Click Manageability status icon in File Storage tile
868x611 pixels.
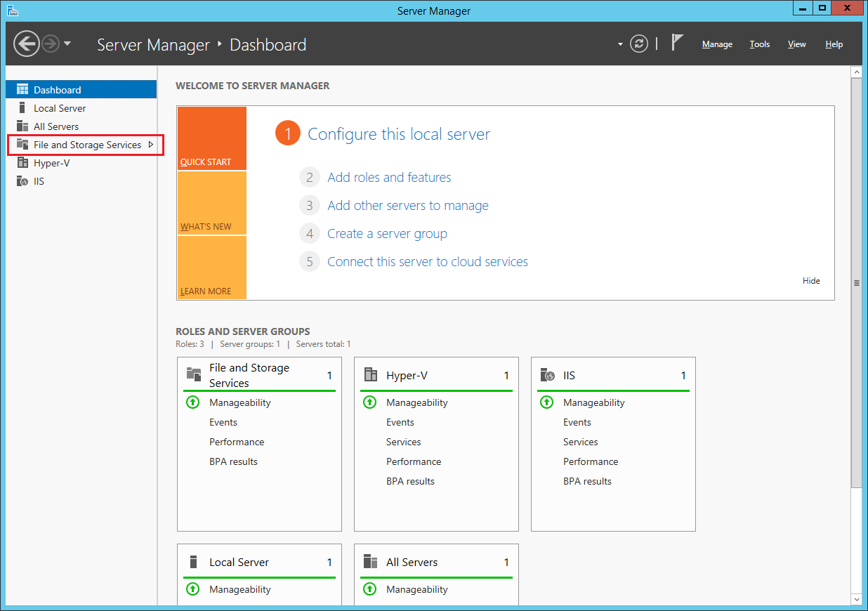tap(193, 402)
